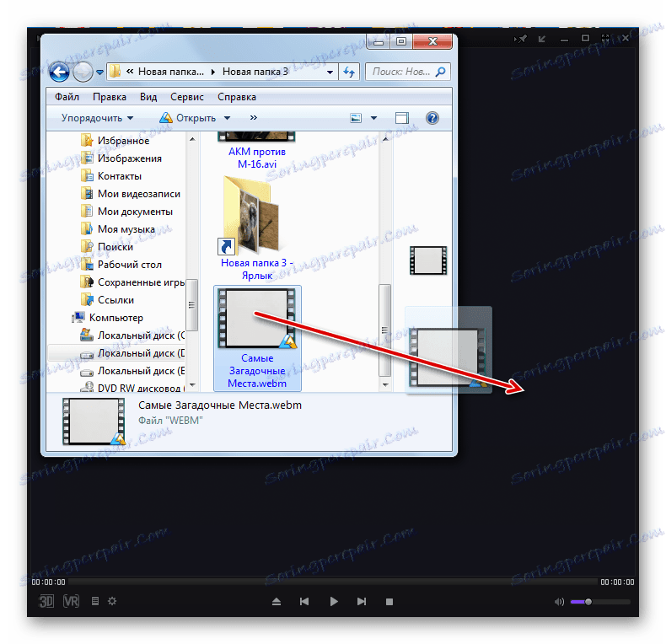Click Новая папка... breadcrumb in address bar
Viewport: 666px width, 644px height.
[x=171, y=72]
